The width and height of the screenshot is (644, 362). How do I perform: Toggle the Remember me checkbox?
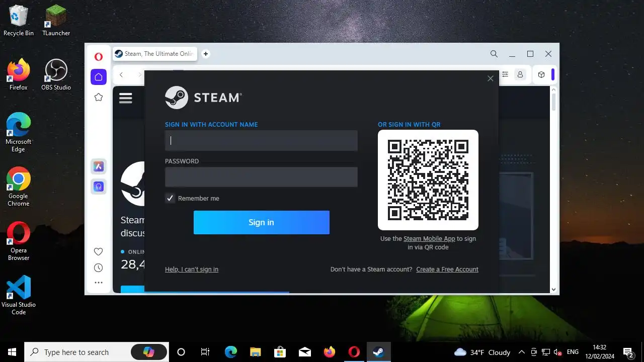pyautogui.click(x=170, y=198)
